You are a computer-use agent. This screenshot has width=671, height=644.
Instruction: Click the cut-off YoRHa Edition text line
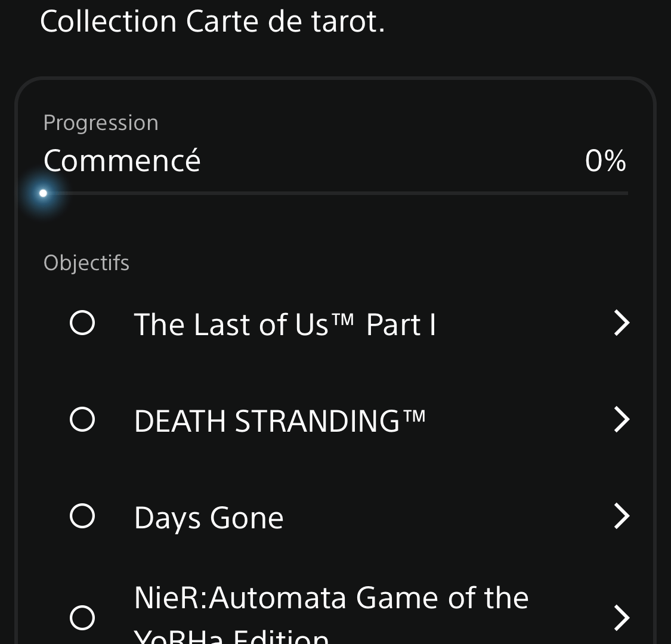(231, 637)
